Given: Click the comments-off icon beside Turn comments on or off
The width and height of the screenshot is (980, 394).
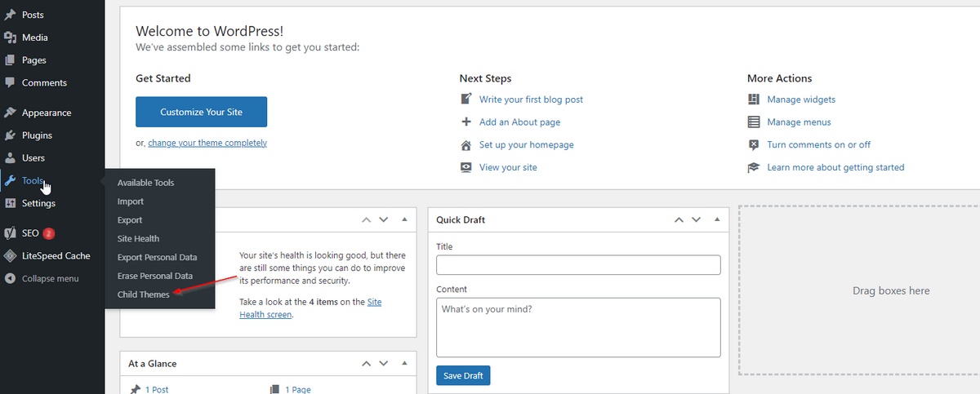Looking at the screenshot, I should click(x=754, y=144).
